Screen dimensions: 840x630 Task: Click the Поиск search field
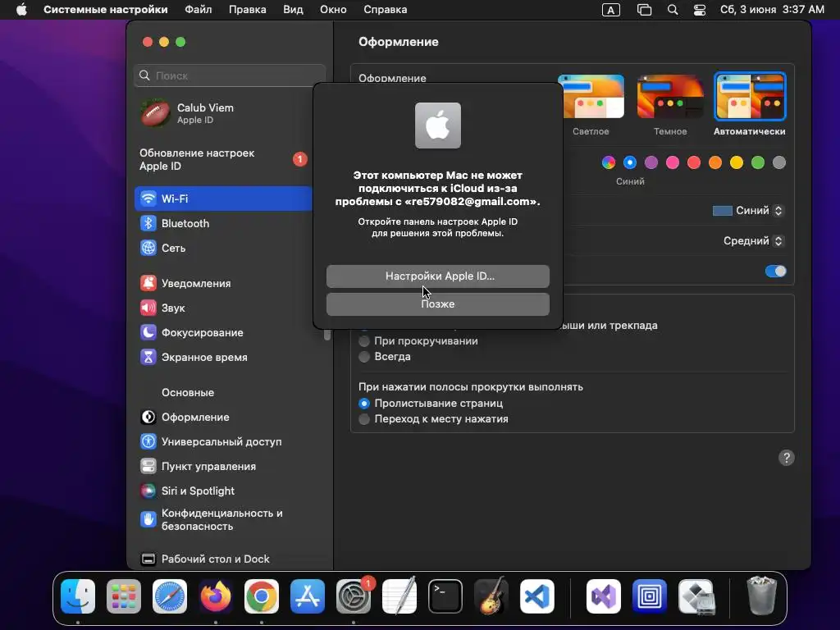click(230, 75)
